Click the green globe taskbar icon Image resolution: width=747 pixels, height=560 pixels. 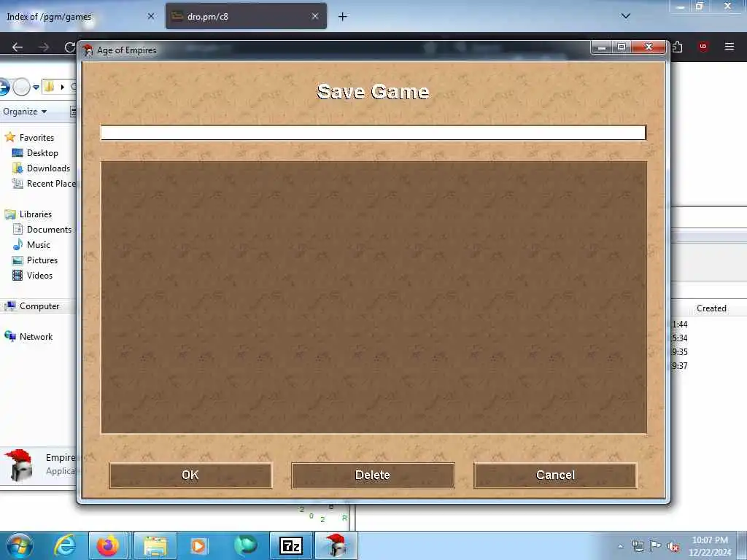245,545
